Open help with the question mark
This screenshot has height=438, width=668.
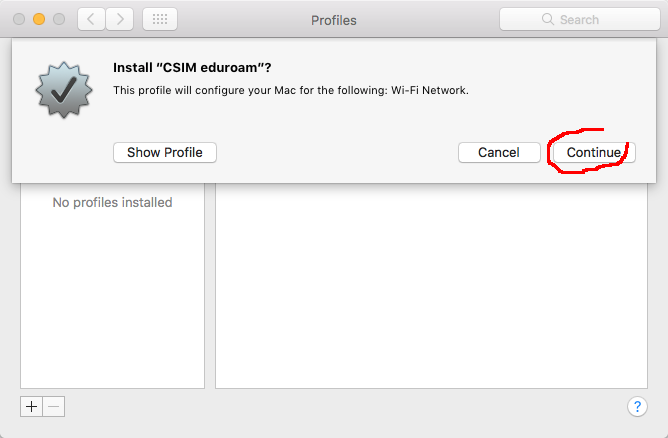pos(637,406)
